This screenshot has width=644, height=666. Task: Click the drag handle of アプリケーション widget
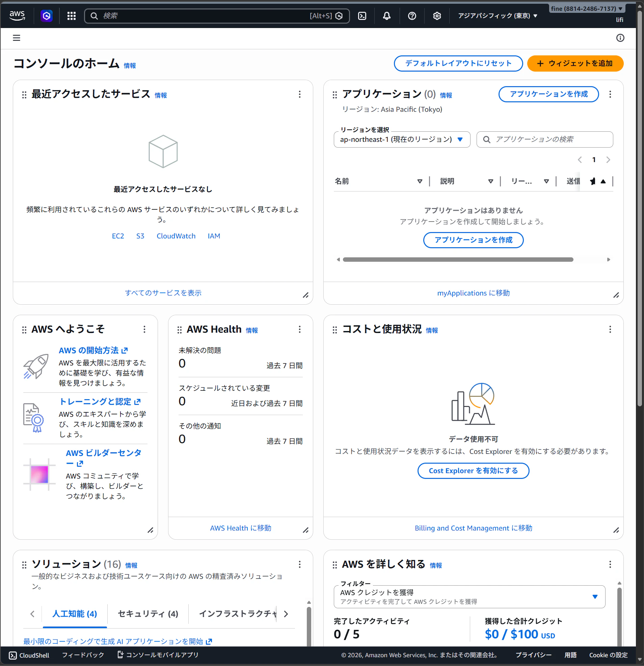point(334,95)
